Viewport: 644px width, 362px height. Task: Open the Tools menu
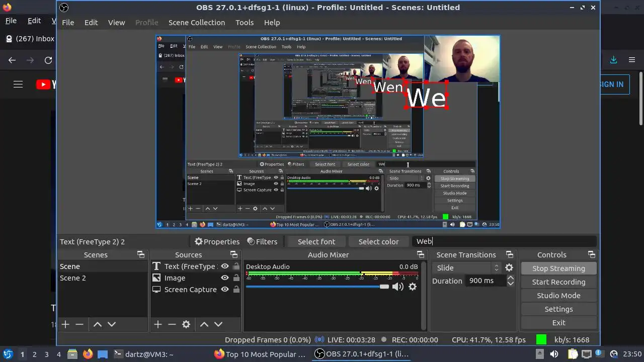[x=245, y=23]
